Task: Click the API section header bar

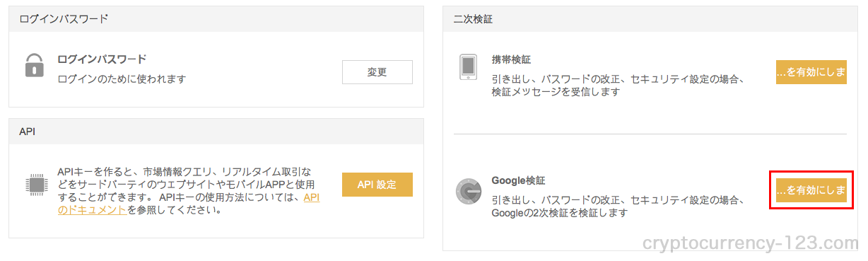Action: coord(216,132)
